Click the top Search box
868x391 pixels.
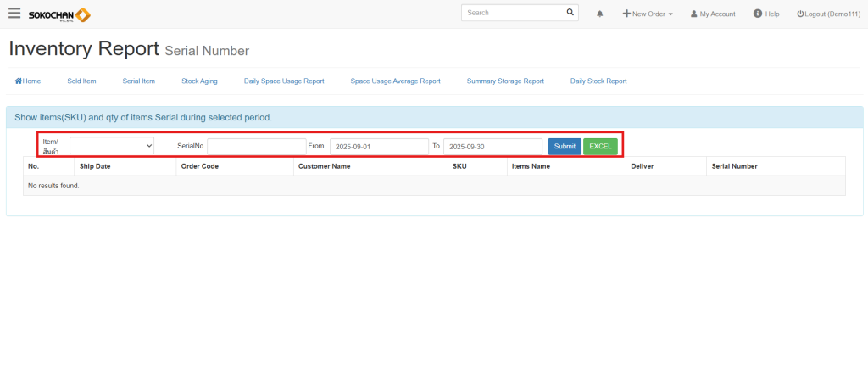[x=511, y=13]
